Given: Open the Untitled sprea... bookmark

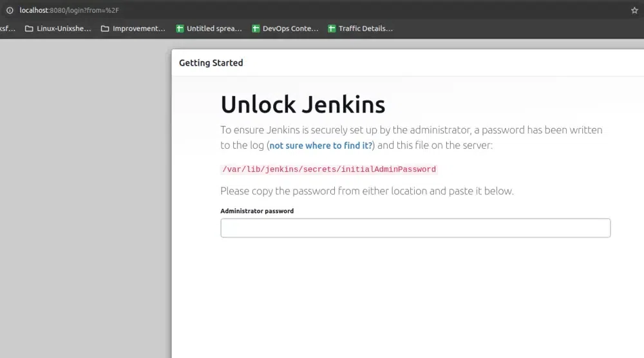Looking at the screenshot, I should click(x=209, y=28).
